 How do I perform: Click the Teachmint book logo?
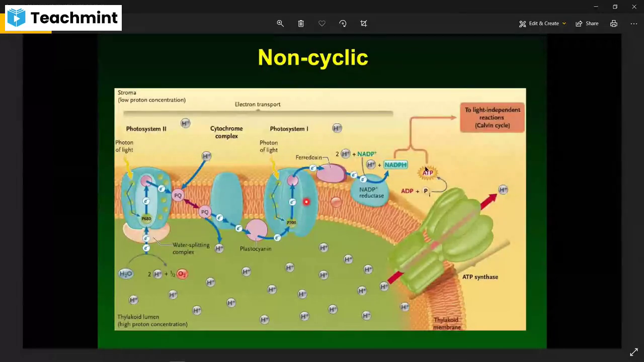pyautogui.click(x=16, y=18)
